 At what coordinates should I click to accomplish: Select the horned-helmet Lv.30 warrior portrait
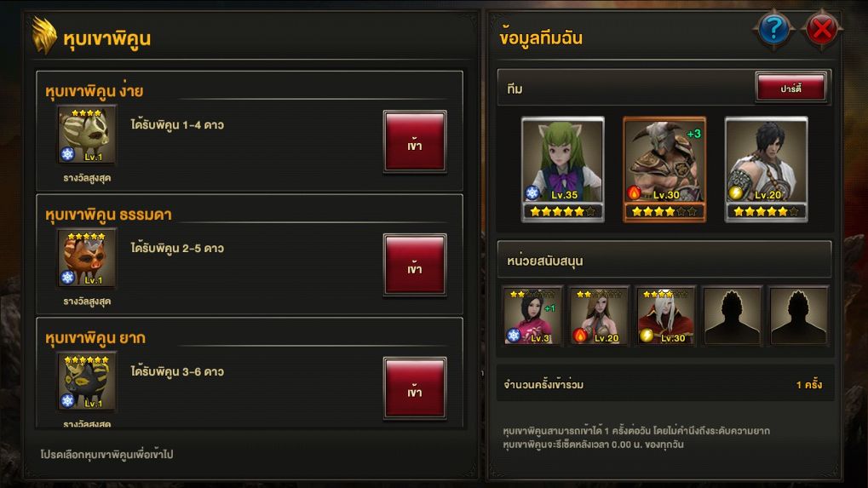664,169
